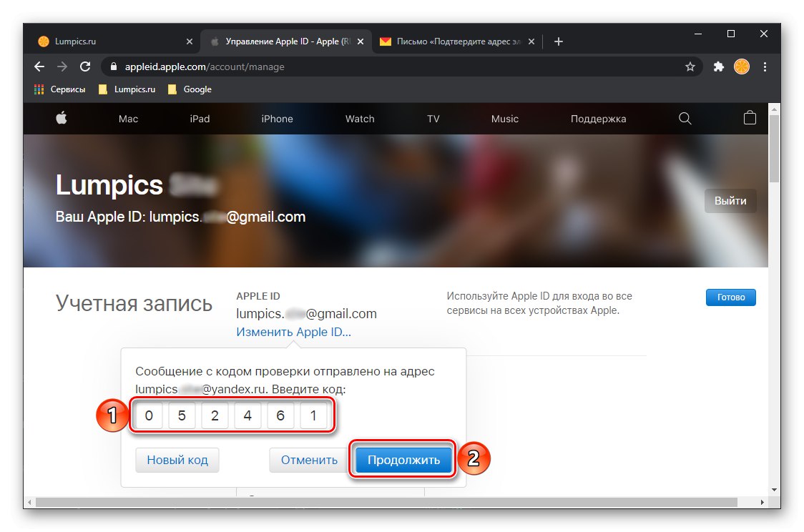The height and width of the screenshot is (532, 804).
Task: Switch to the Письмо «Подтвердите адрес tab
Action: pyautogui.click(x=457, y=41)
